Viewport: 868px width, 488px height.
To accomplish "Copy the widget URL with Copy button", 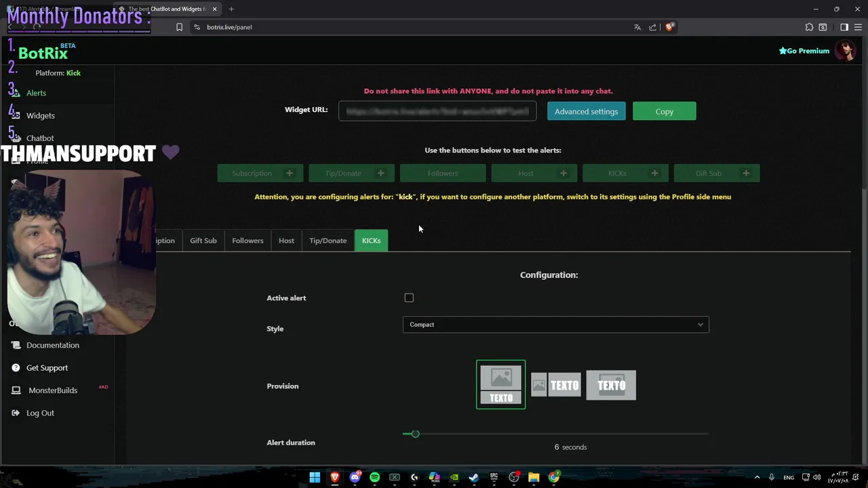I will coord(665,111).
